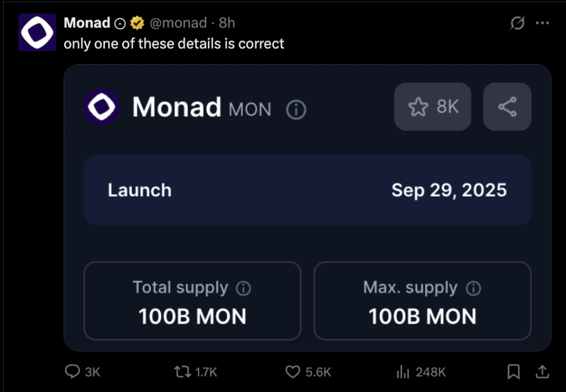This screenshot has height=392, width=566.
Task: Repost the tweet via the 1.7K icon
Action: coord(195,372)
